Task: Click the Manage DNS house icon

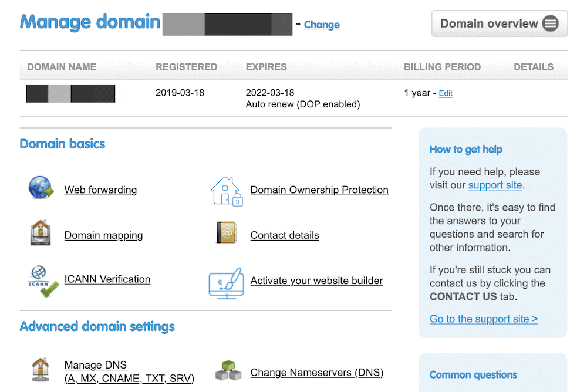Action: coord(41,371)
